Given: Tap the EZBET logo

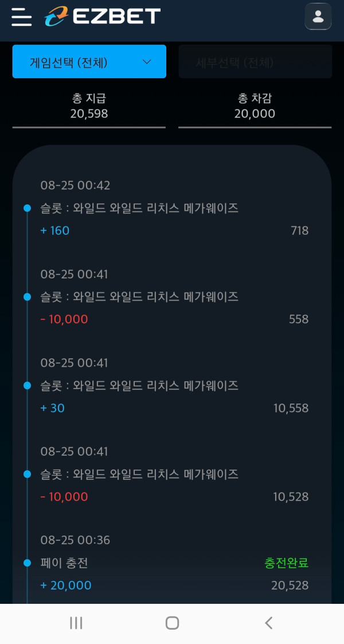Looking at the screenshot, I should [103, 16].
